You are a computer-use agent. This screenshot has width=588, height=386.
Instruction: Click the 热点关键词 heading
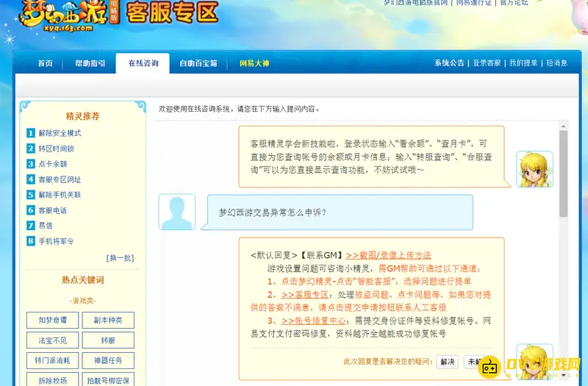(x=82, y=280)
